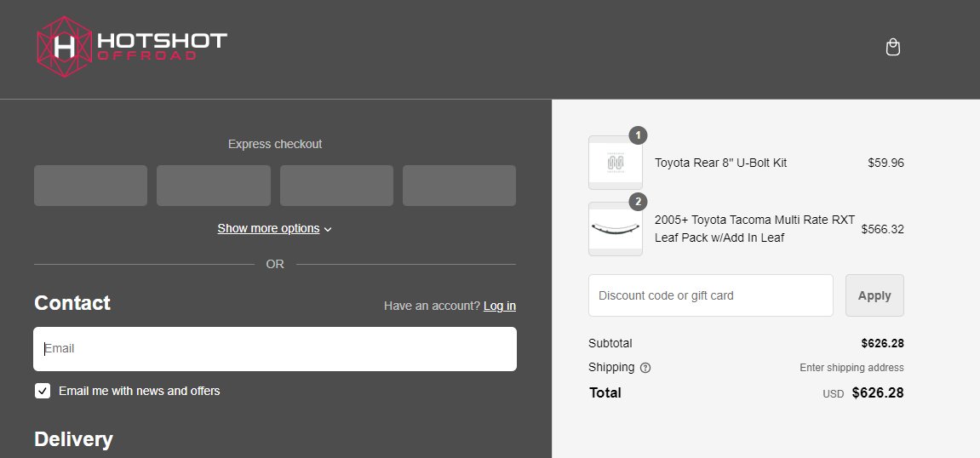Viewport: 980px width, 458px height.
Task: Click the Express checkout label
Action: pos(275,145)
